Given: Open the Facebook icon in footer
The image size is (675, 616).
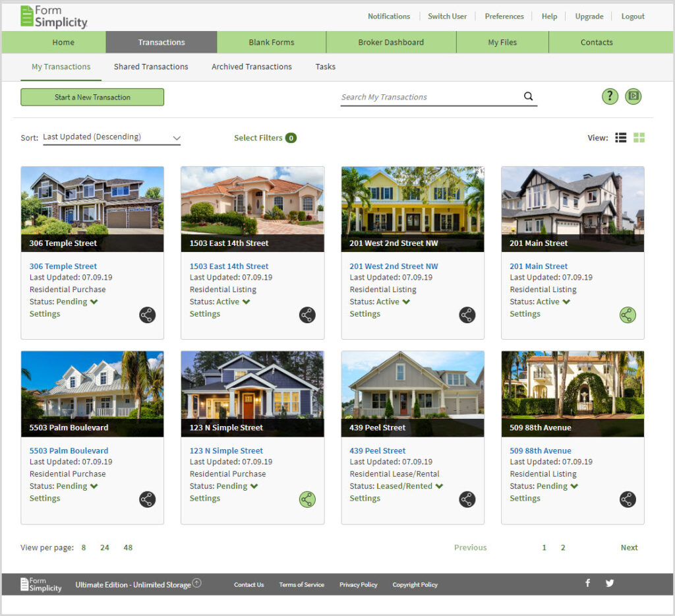Looking at the screenshot, I should coord(587,583).
